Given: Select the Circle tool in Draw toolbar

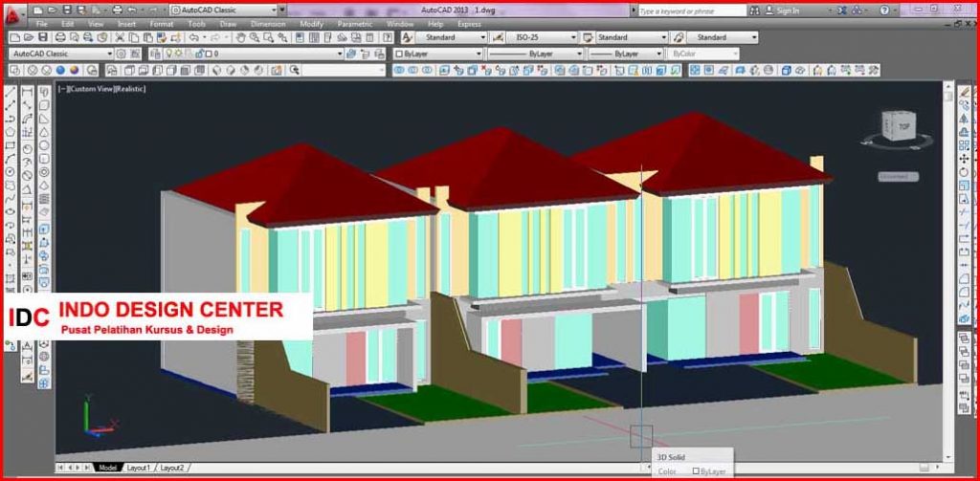Looking at the screenshot, I should coord(10,172).
